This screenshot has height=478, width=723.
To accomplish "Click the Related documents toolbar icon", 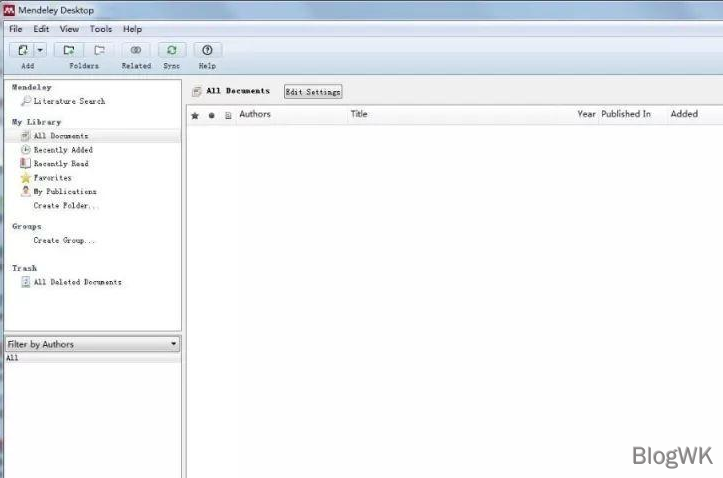I will click(136, 50).
